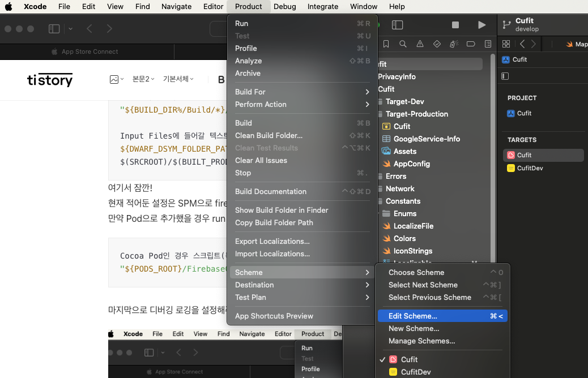The height and width of the screenshot is (378, 588).
Task: Open the Debug menu
Action: [284, 6]
